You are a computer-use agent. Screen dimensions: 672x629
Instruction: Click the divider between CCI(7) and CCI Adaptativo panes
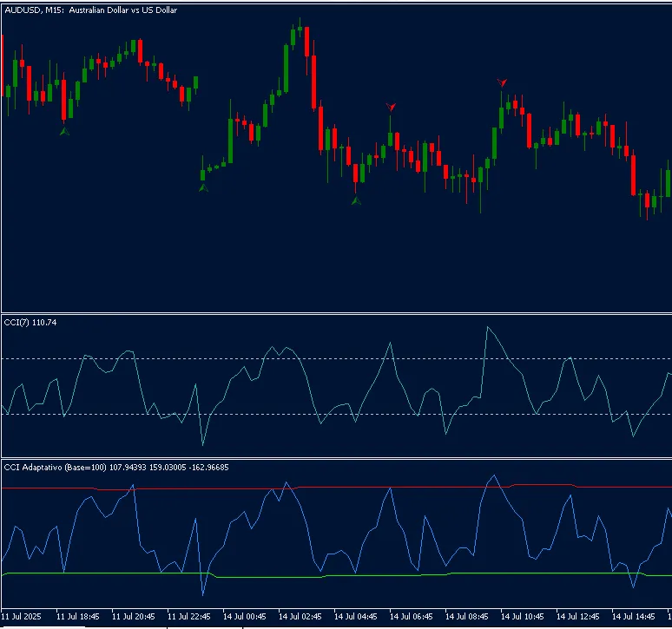tap(336, 458)
